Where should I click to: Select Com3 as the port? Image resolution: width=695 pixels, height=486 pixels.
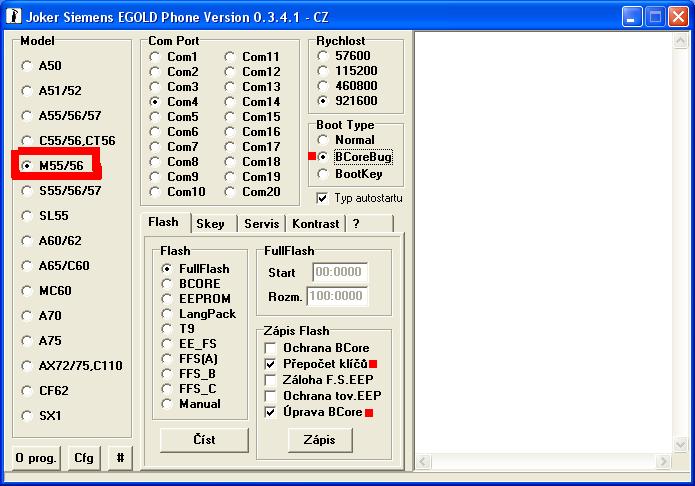tap(155, 86)
